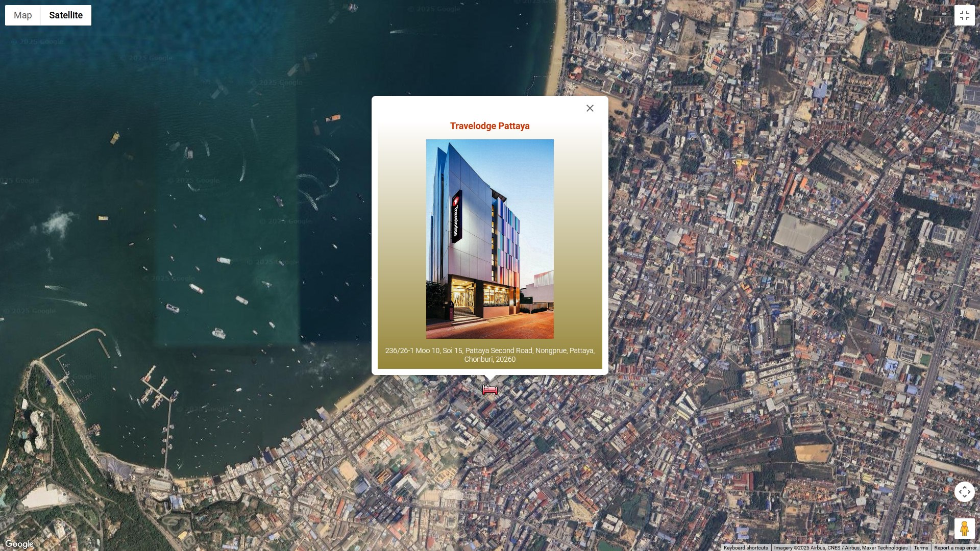Click the pointer tip below the info window
This screenshot has width=980, height=551.
[490, 378]
